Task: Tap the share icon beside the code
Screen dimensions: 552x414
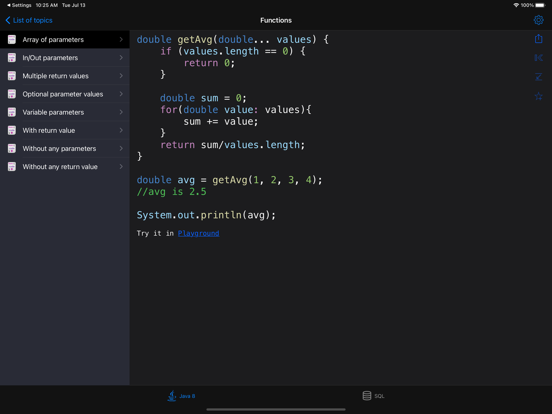Action: pos(538,38)
